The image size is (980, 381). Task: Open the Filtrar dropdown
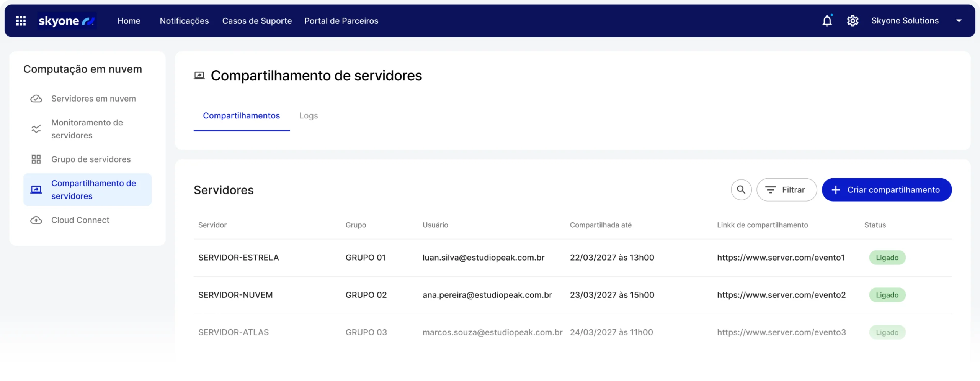(786, 189)
